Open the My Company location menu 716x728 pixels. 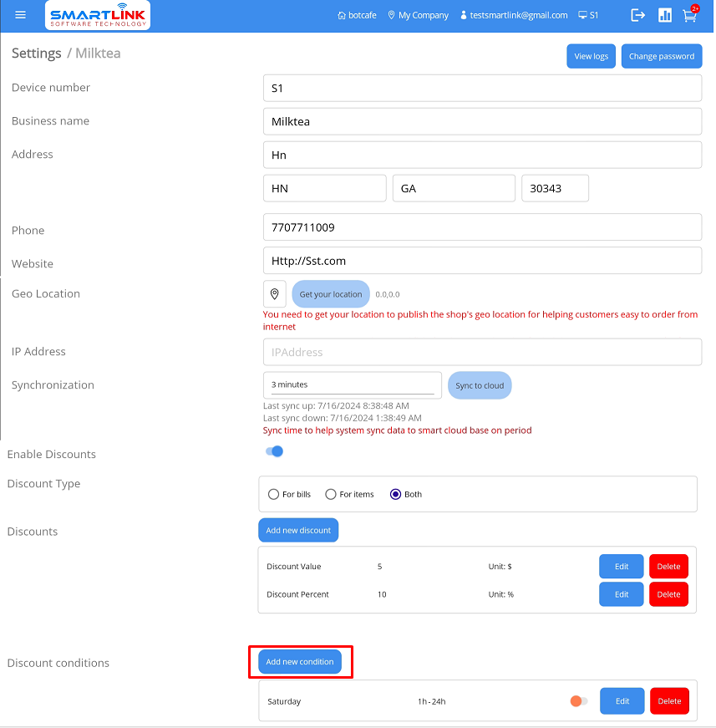pyautogui.click(x=418, y=15)
